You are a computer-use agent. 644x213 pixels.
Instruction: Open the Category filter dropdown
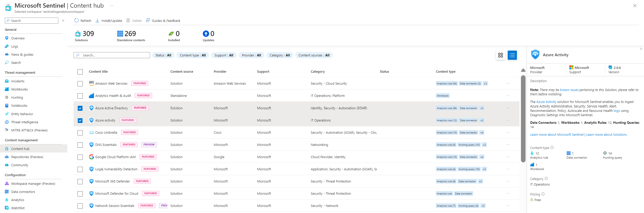280,55
